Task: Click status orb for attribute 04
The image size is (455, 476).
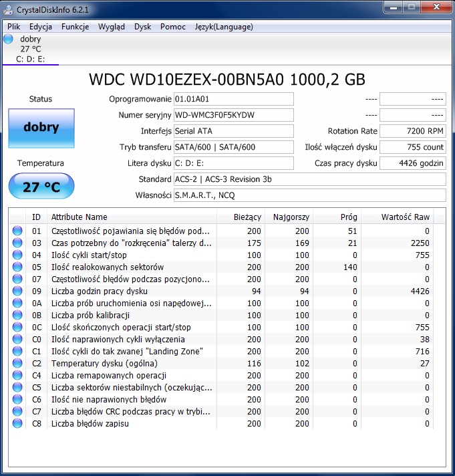Action: (x=17, y=255)
